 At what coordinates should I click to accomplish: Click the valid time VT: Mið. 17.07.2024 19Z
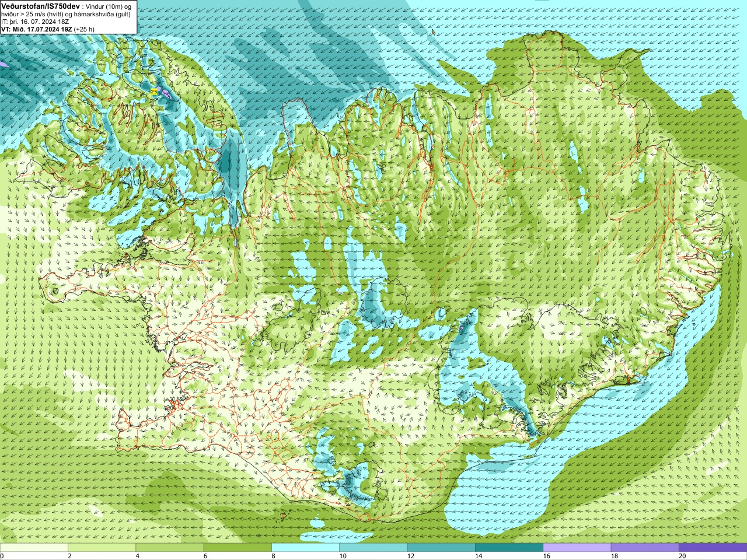point(36,29)
